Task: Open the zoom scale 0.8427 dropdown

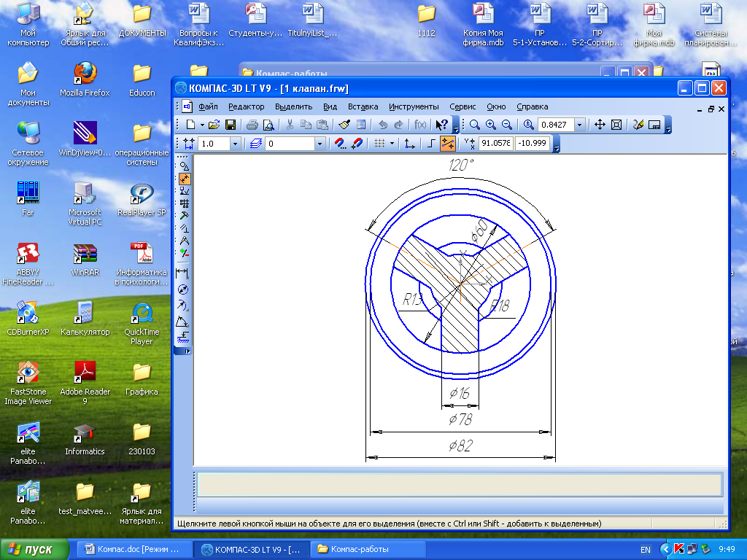Action: pyautogui.click(x=579, y=125)
